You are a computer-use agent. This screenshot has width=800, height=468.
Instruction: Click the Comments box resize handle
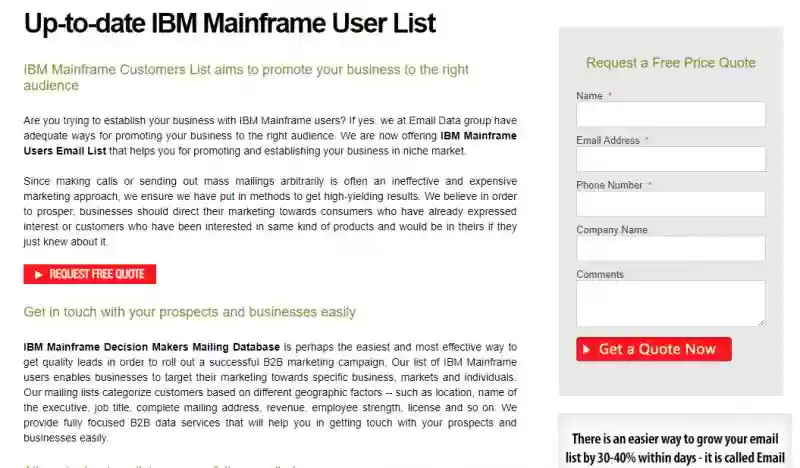pos(761,323)
